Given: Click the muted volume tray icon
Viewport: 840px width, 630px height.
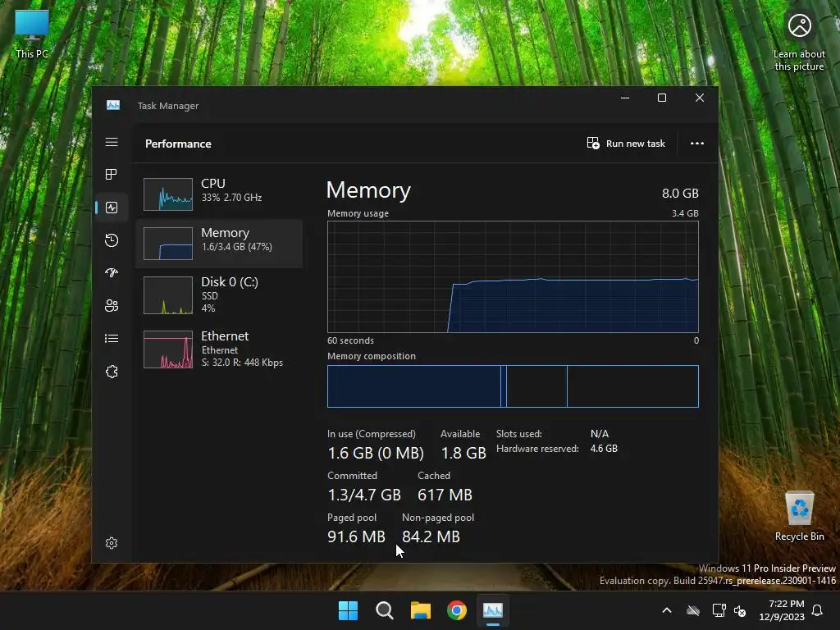Looking at the screenshot, I should point(741,610).
